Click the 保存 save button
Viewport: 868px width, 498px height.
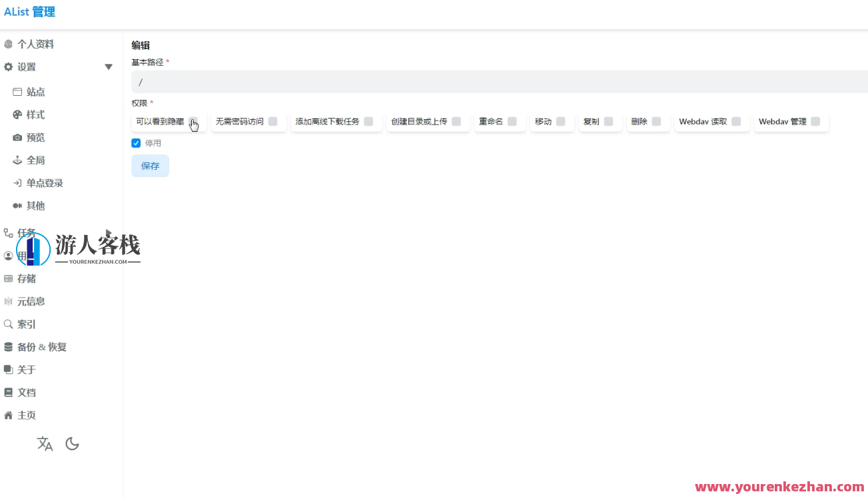tap(150, 166)
